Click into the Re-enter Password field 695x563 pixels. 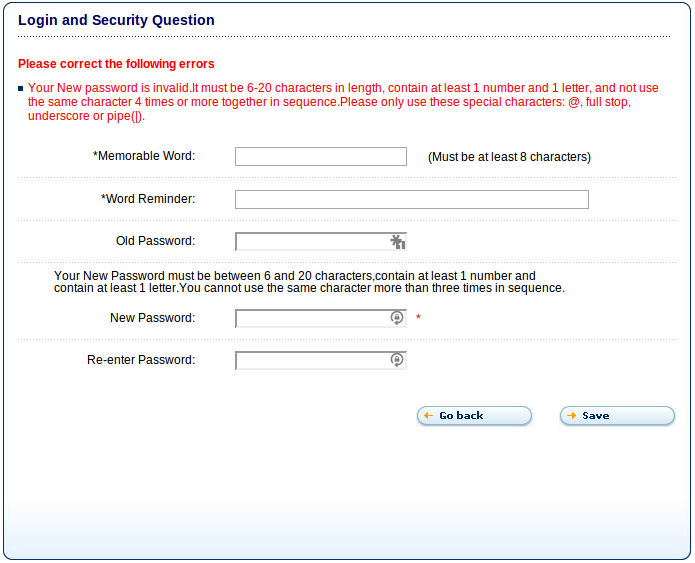tap(320, 360)
